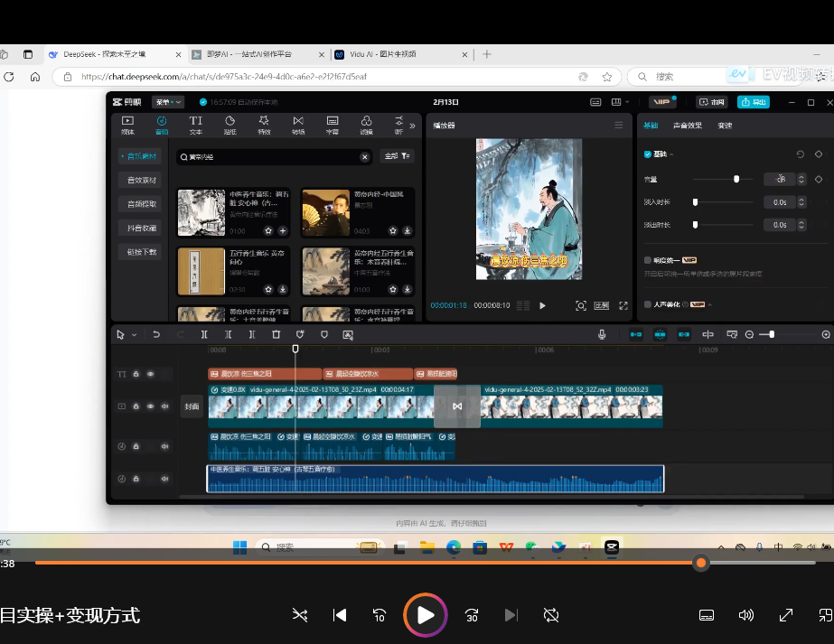Mute the main video track

click(x=164, y=406)
